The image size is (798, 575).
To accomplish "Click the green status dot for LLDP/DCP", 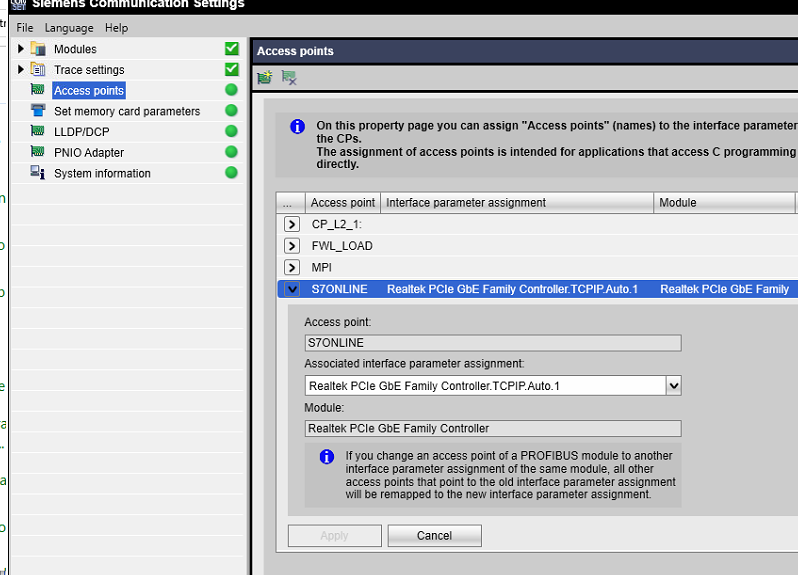I will tap(231, 131).
